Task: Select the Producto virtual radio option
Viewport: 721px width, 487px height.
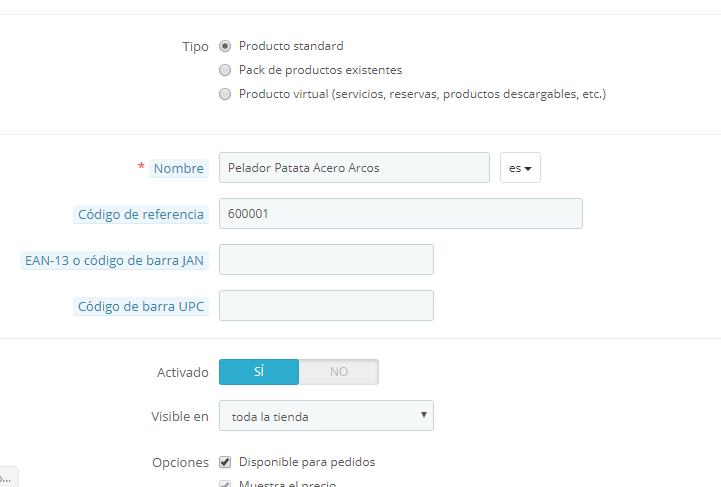Action: 225,94
